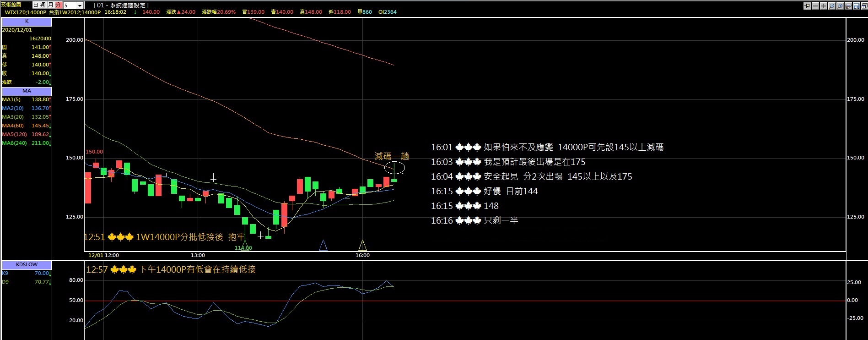The image size is (868, 340).
Task: Switch to monthly 月 period
Action: (50, 5)
